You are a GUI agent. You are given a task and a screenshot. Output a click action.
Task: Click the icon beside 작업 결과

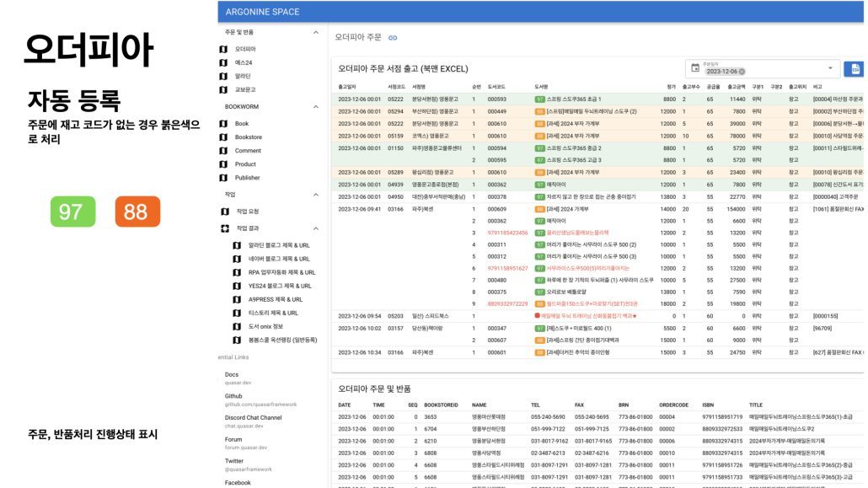(223, 228)
